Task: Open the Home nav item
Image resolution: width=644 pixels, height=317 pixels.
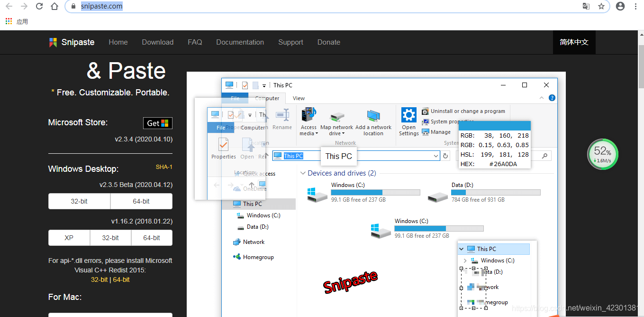Action: (118, 42)
